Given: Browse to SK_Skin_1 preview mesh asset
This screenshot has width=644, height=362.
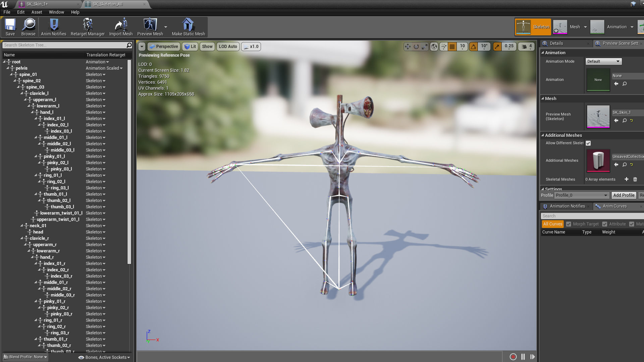Looking at the screenshot, I should (x=624, y=121).
